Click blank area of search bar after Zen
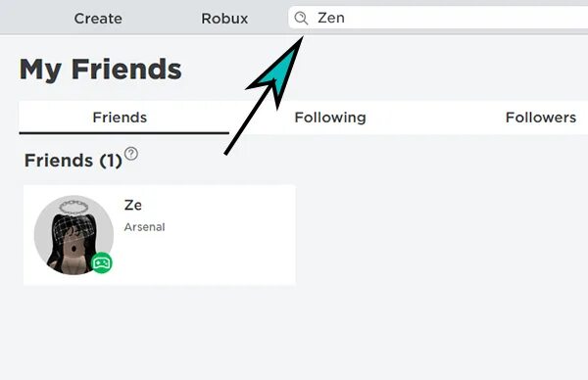This screenshot has height=380, width=588. [465, 18]
